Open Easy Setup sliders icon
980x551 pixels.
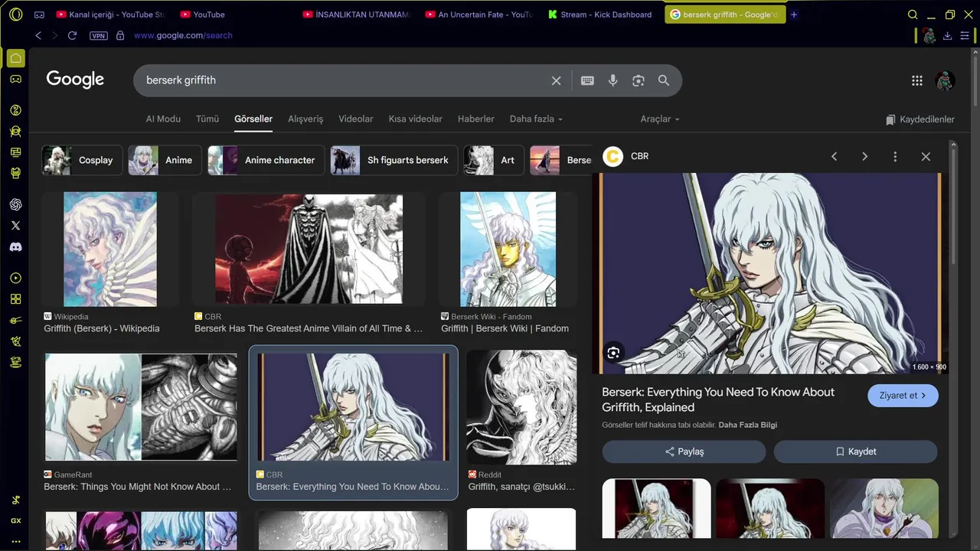point(965,36)
